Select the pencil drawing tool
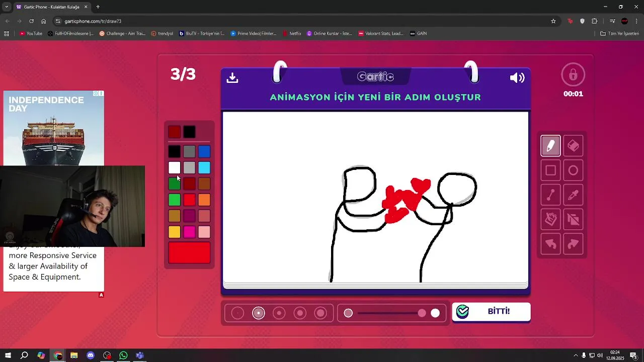The height and width of the screenshot is (362, 644). 550,146
